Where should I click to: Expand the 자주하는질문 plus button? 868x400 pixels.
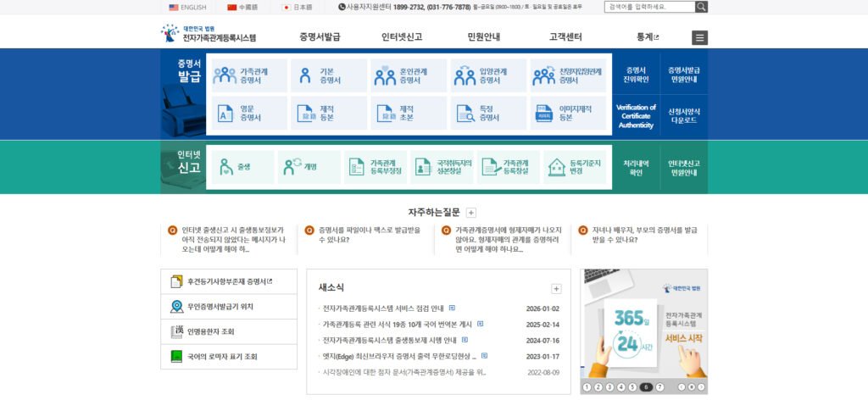point(471,213)
